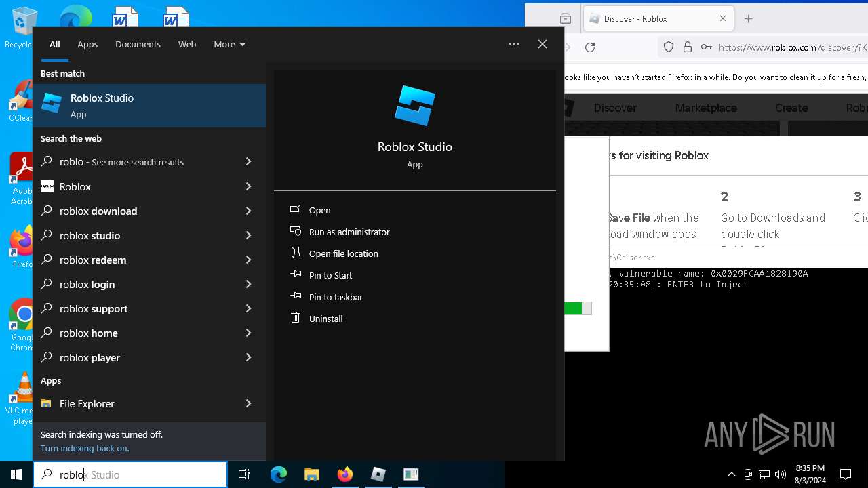Expand the 'roblo - See more search results' arrow

248,161
